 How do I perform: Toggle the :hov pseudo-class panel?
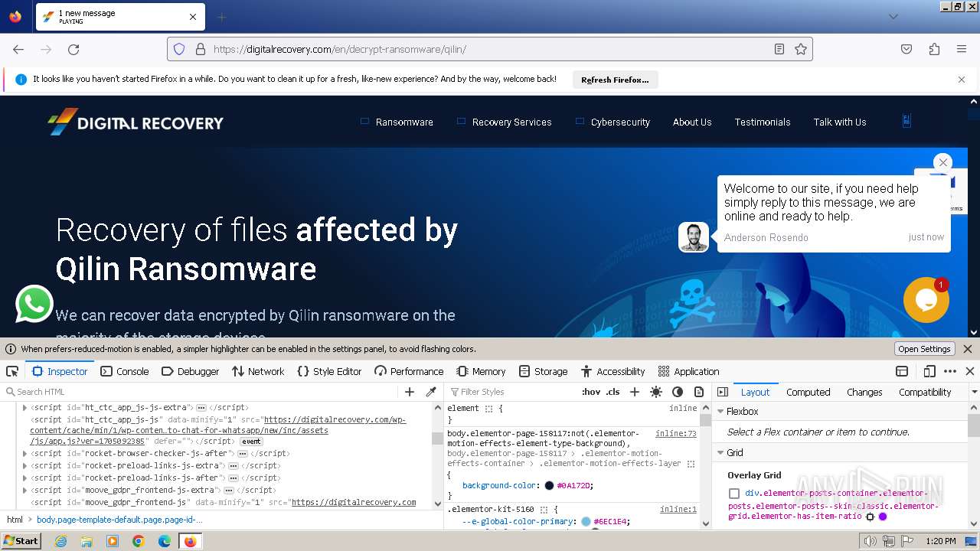click(x=591, y=392)
